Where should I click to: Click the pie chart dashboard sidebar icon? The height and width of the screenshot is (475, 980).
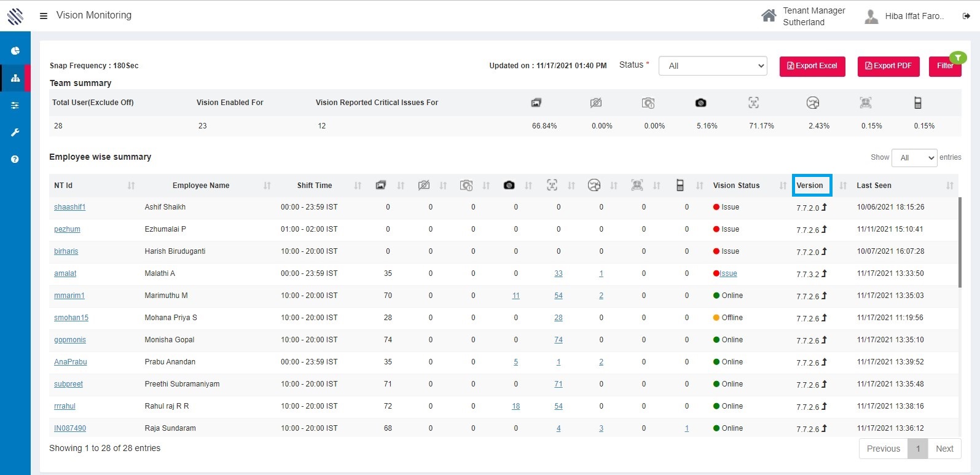pyautogui.click(x=15, y=51)
